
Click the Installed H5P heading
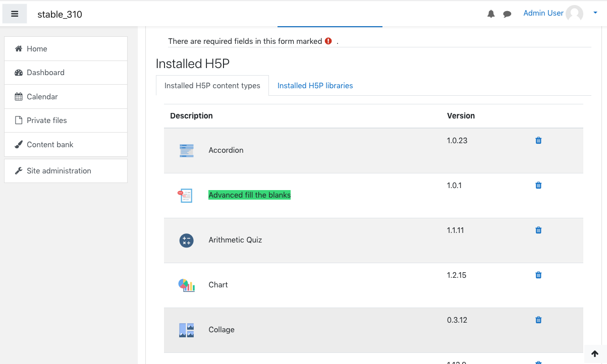193,64
